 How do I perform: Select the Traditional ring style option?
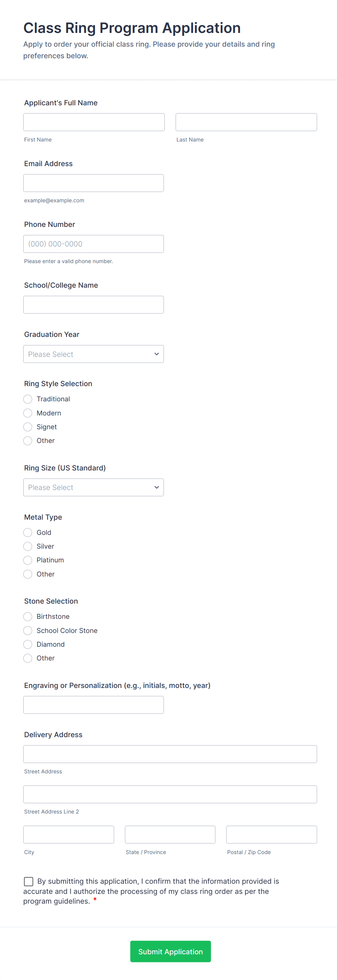tap(28, 399)
